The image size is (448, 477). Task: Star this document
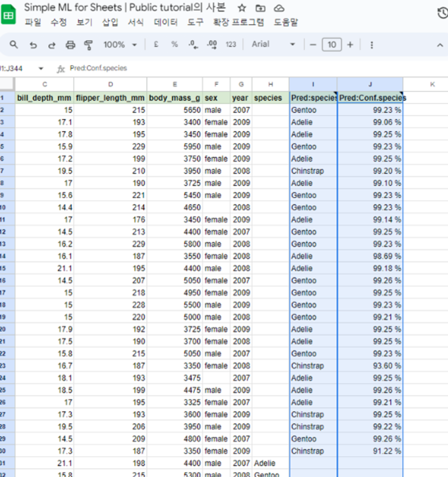point(242,8)
